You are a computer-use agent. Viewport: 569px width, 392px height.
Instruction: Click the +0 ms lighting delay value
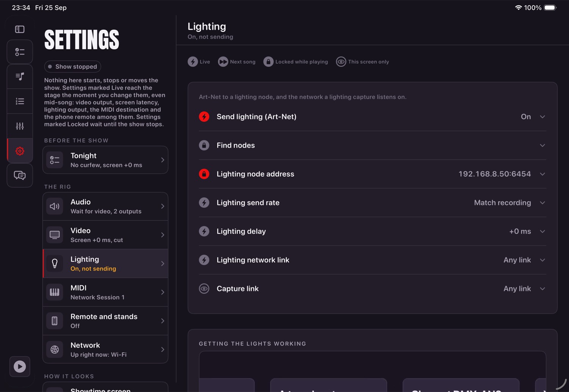[x=520, y=231]
